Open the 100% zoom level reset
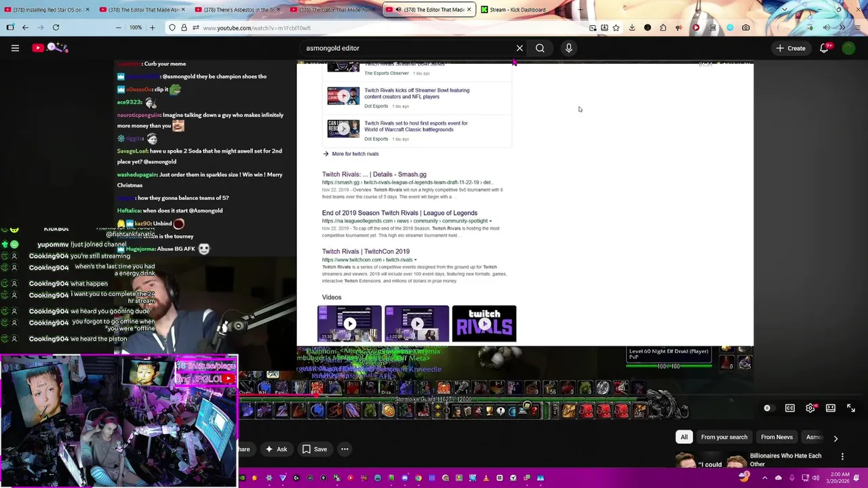The height and width of the screenshot is (488, 868). pos(136,28)
